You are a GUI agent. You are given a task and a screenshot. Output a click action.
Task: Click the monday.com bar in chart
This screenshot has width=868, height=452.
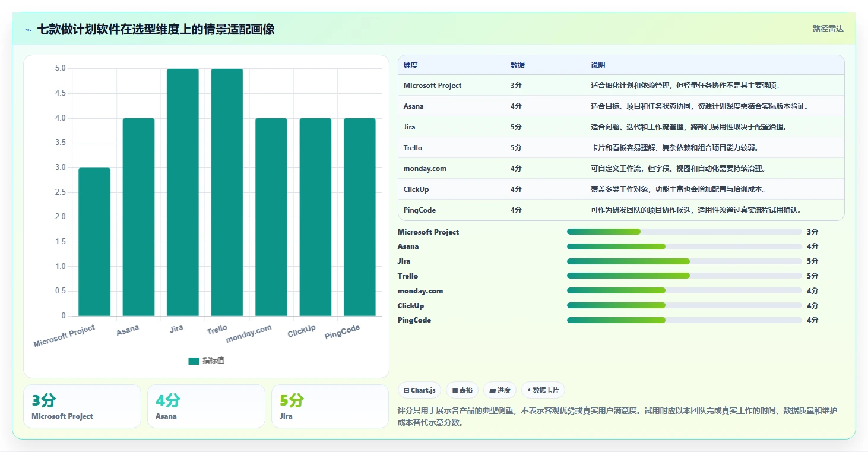pyautogui.click(x=271, y=217)
